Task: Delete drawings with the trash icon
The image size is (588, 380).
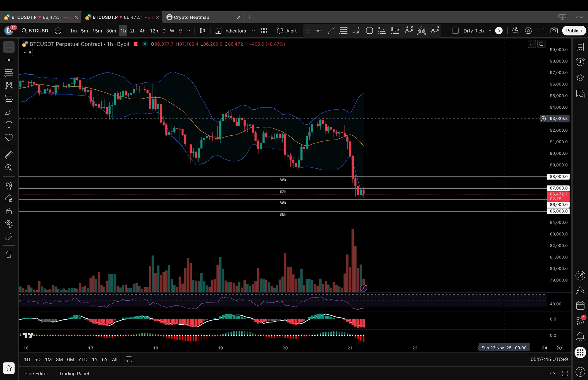Action: (x=9, y=254)
